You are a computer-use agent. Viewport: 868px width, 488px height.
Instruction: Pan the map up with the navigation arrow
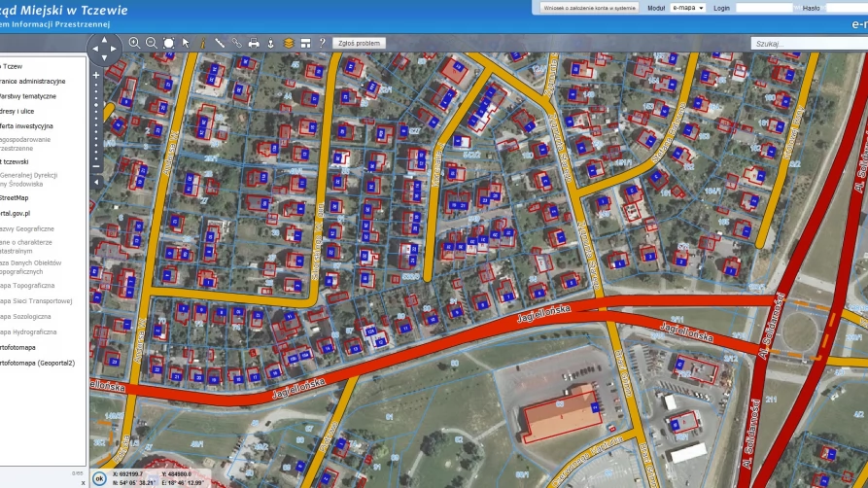coord(104,39)
